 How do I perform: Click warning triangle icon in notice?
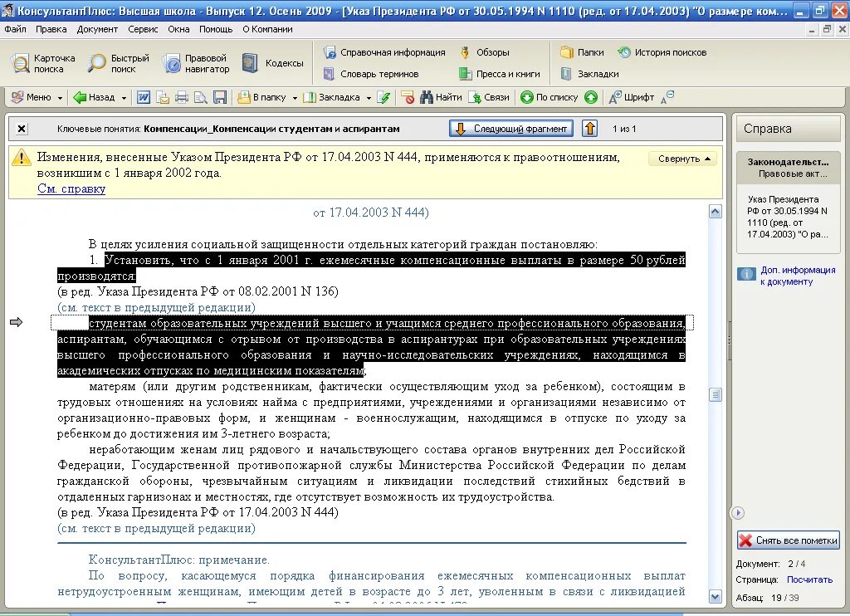[22, 158]
